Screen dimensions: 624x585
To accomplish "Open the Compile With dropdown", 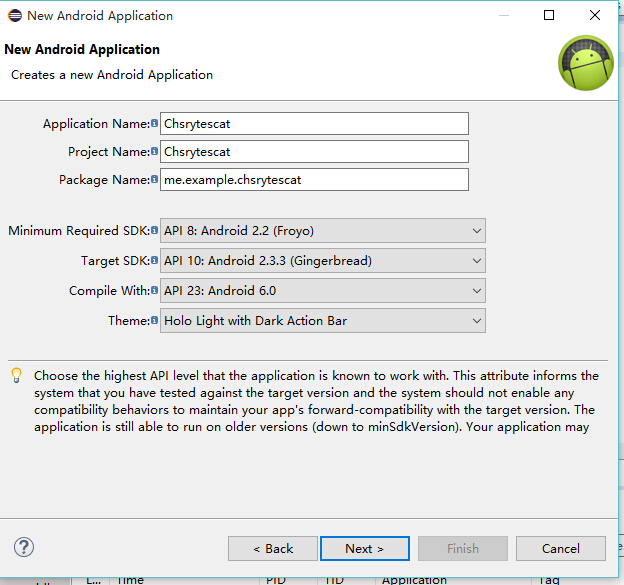I will (x=323, y=291).
